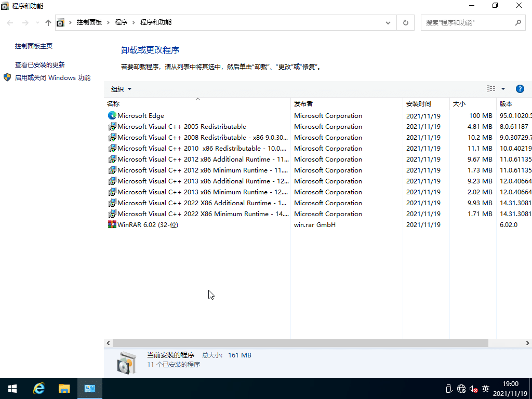
Task: Click the Microsoft Edge program icon
Action: (x=112, y=116)
